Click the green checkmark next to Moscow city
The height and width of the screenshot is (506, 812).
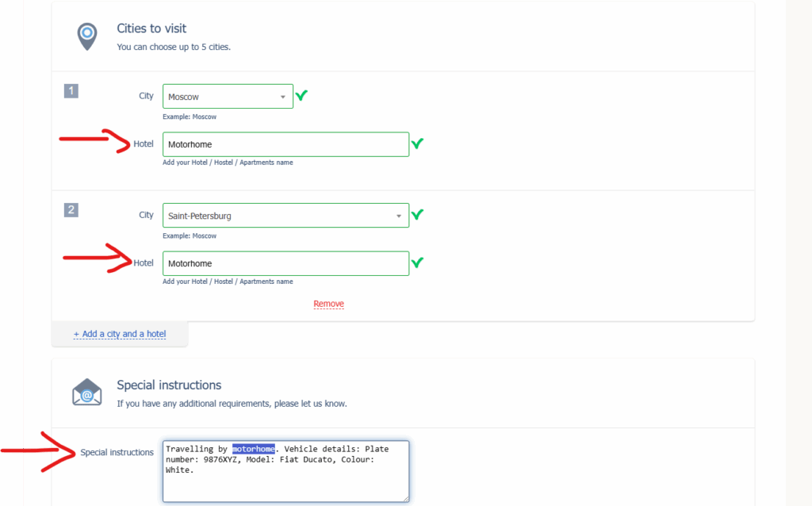click(x=301, y=96)
